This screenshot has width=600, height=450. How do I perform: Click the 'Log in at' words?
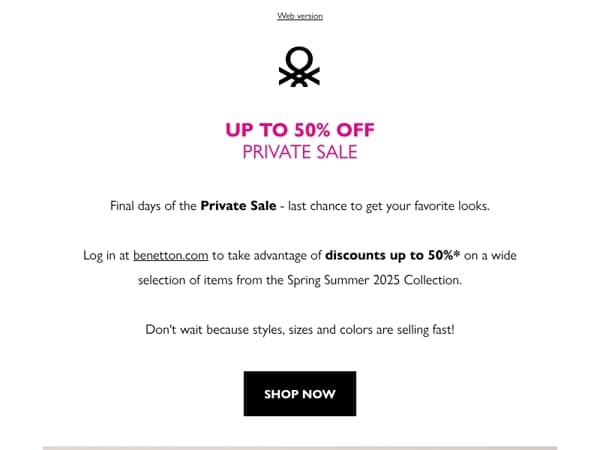[106, 255]
